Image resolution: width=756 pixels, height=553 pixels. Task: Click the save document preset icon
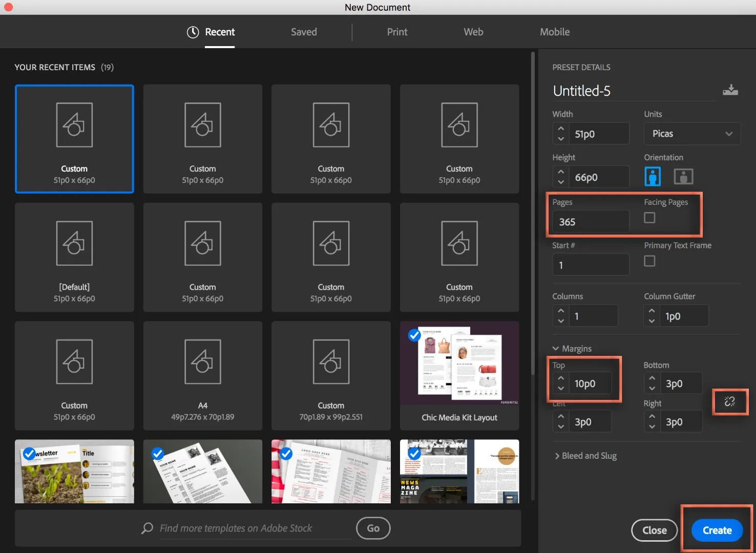(730, 90)
